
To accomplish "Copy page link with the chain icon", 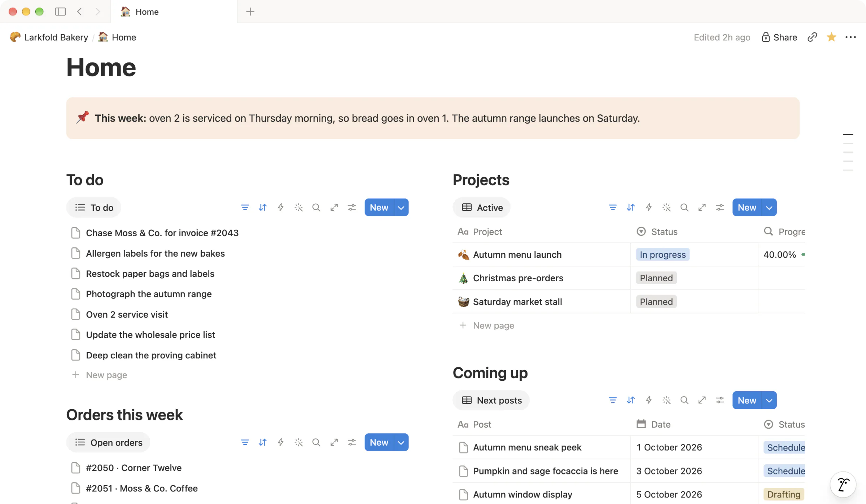I will (812, 37).
